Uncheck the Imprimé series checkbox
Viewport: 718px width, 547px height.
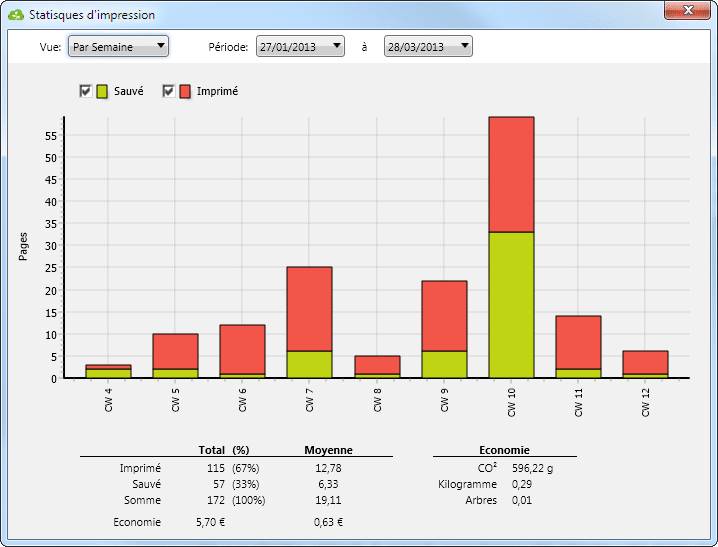169,91
